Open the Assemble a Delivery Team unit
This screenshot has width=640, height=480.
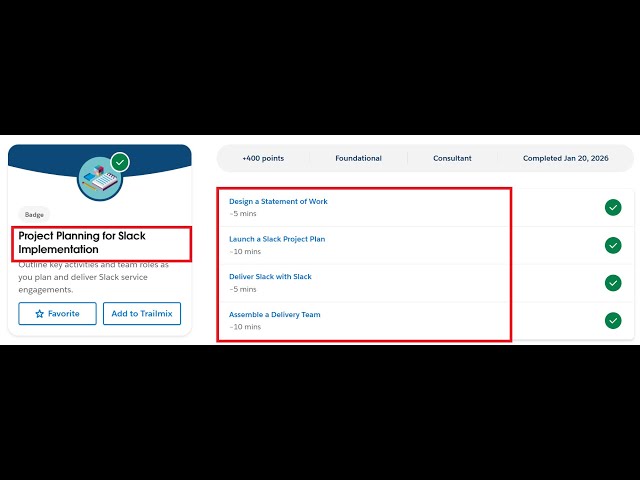pyautogui.click(x=275, y=315)
